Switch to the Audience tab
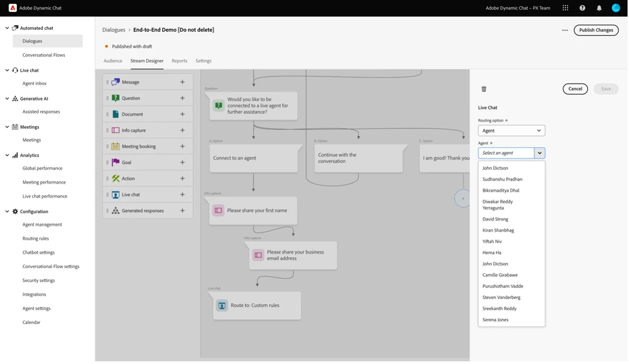629x364 pixels. pos(113,61)
